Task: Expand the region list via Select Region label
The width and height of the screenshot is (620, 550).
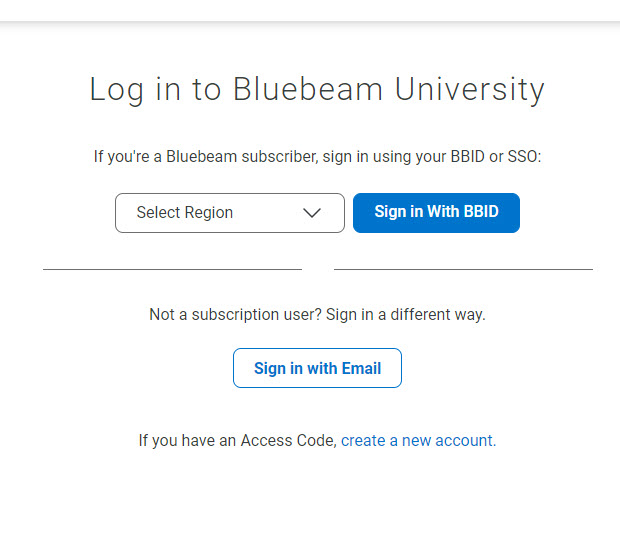Action: pos(185,213)
